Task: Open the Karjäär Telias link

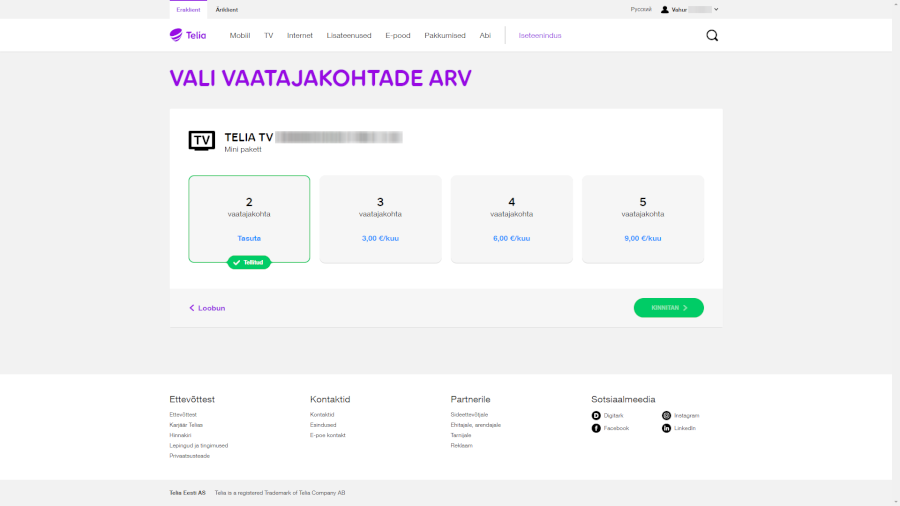Action: [x=186, y=425]
